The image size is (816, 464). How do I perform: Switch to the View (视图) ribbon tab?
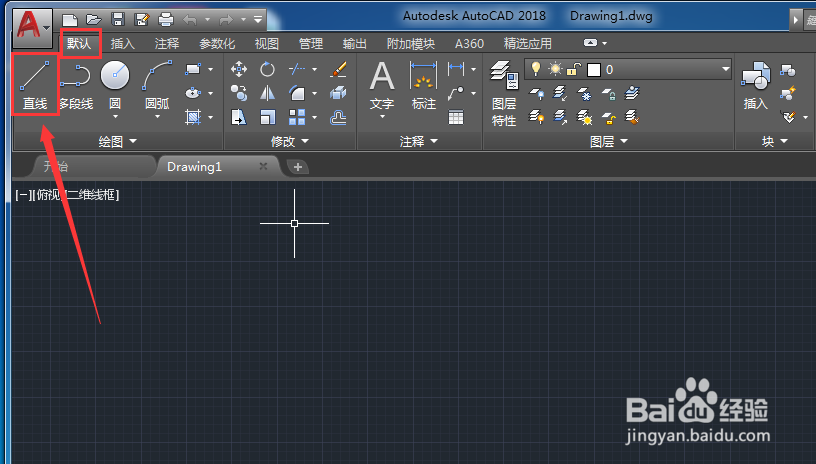coord(267,44)
